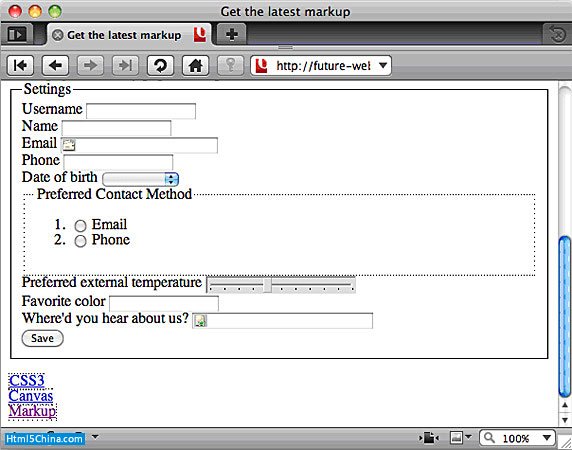The image size is (572, 450).
Task: Click the green zoom window button
Action: pos(55,11)
